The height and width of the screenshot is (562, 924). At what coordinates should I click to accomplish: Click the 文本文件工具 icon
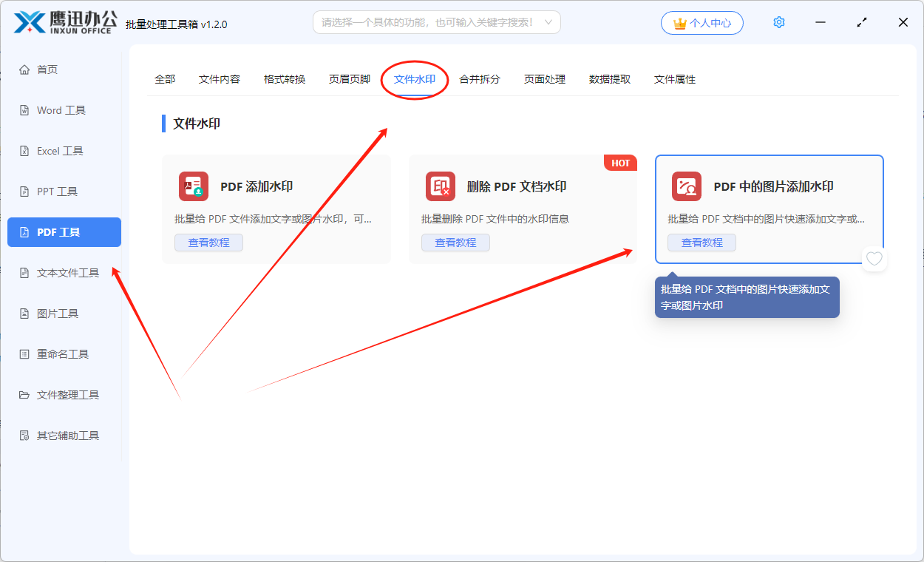pos(24,273)
